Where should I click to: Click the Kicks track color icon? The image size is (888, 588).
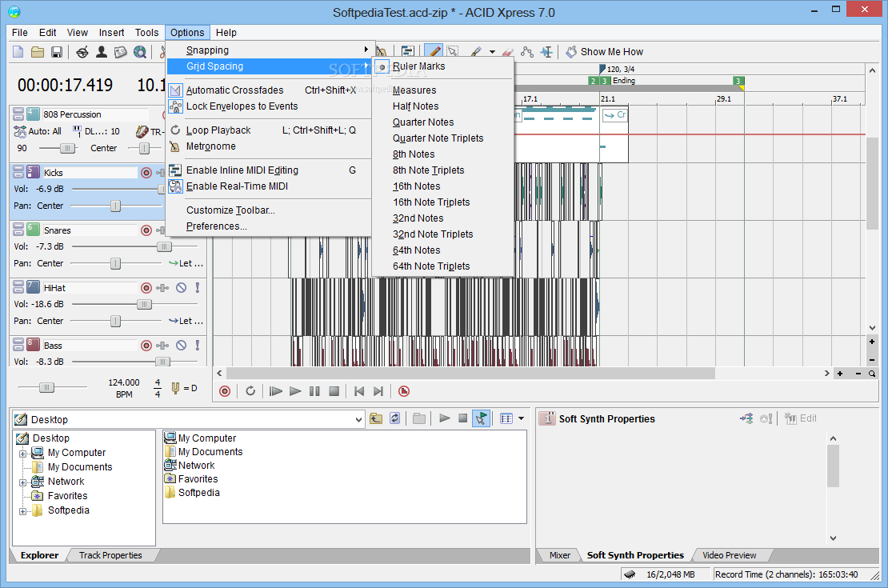tap(33, 172)
